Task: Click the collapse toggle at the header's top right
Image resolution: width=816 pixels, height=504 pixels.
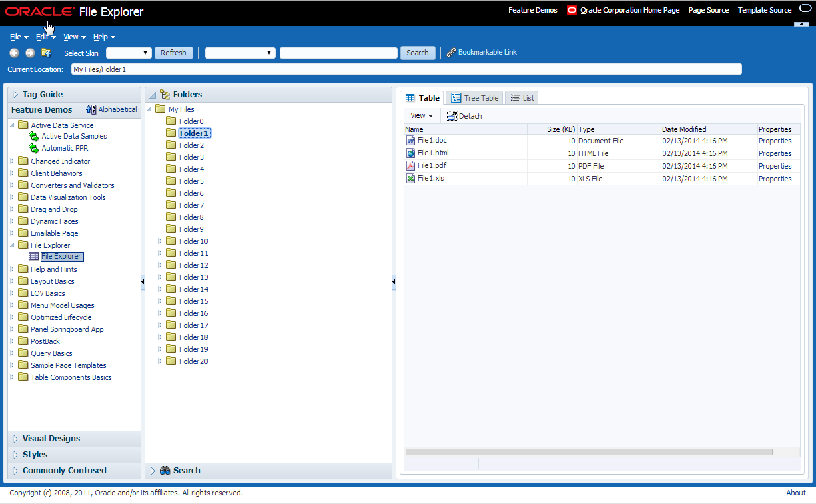Action: 801,24
